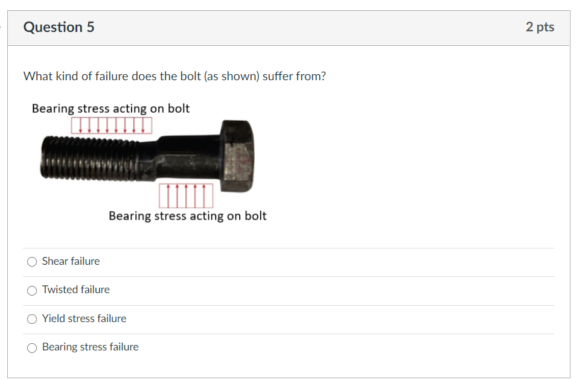Select the Shear failure radio button
Viewport: 588px width, 380px height.
(31, 261)
